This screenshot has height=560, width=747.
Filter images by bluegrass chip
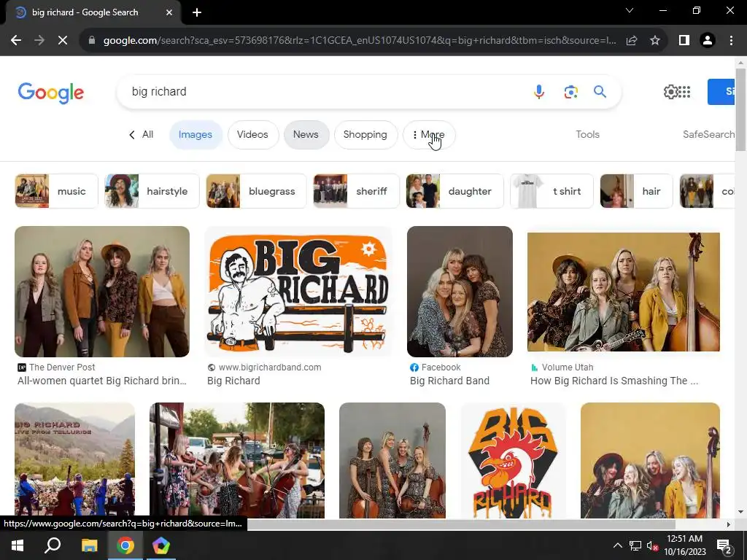[256, 191]
